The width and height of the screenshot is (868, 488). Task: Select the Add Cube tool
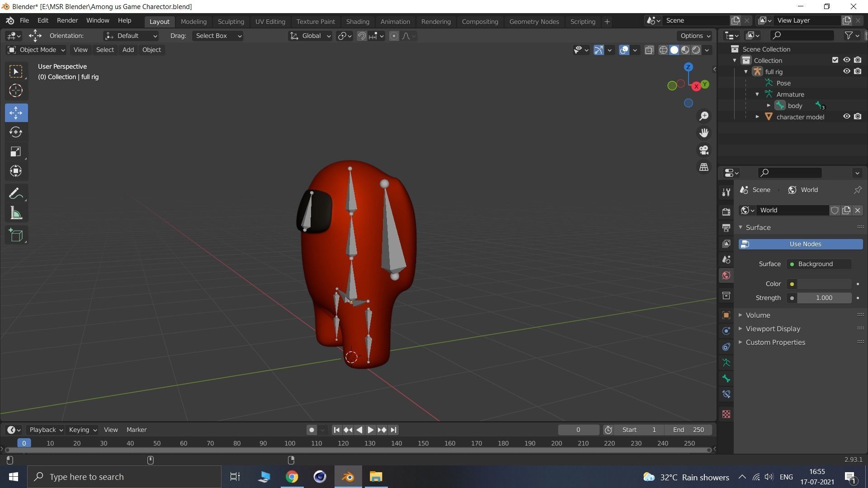coord(16,235)
